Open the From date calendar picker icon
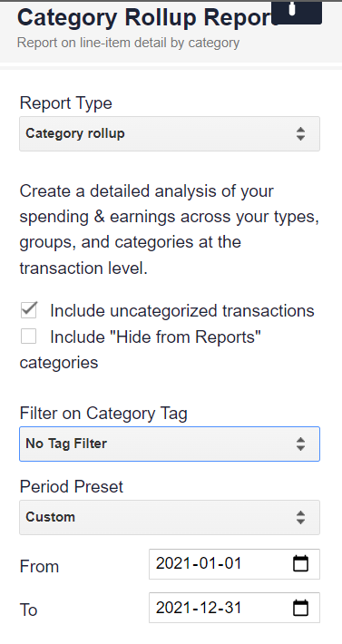The image size is (342, 644). [x=300, y=563]
